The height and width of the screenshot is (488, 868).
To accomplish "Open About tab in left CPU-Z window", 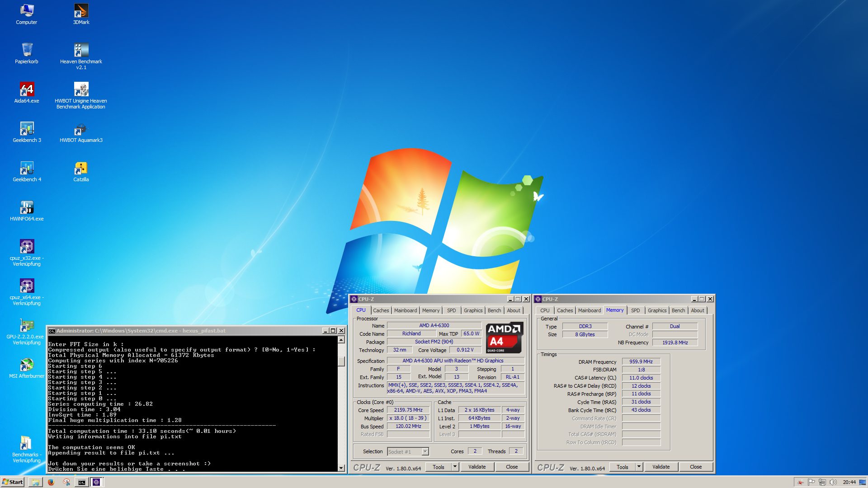I will [514, 310].
